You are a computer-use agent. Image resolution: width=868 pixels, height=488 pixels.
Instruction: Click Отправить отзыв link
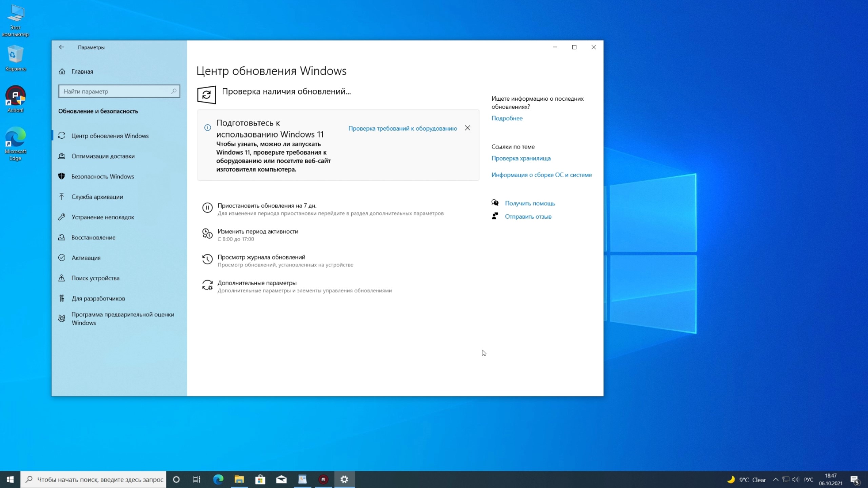pyautogui.click(x=528, y=217)
